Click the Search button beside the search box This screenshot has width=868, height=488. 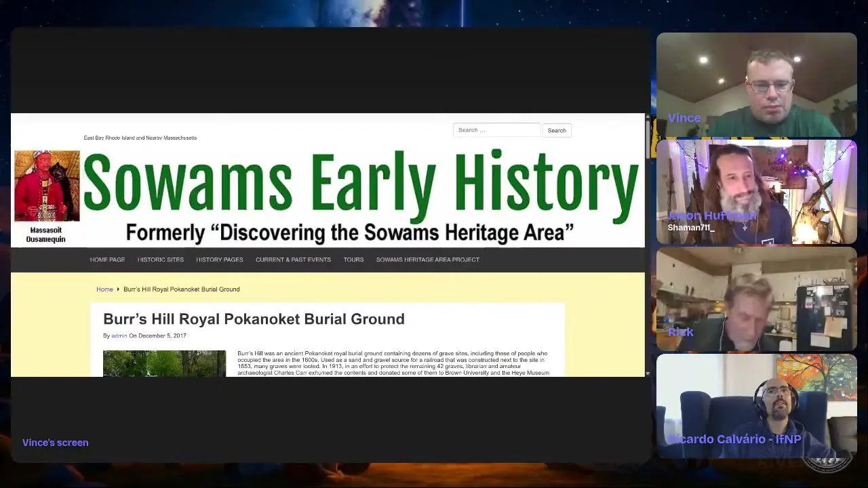pos(557,130)
